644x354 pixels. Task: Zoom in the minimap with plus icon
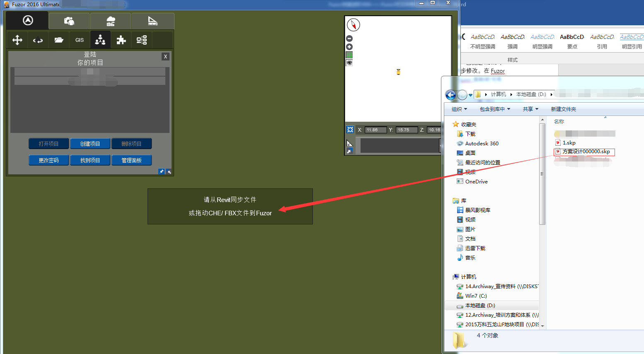click(349, 47)
